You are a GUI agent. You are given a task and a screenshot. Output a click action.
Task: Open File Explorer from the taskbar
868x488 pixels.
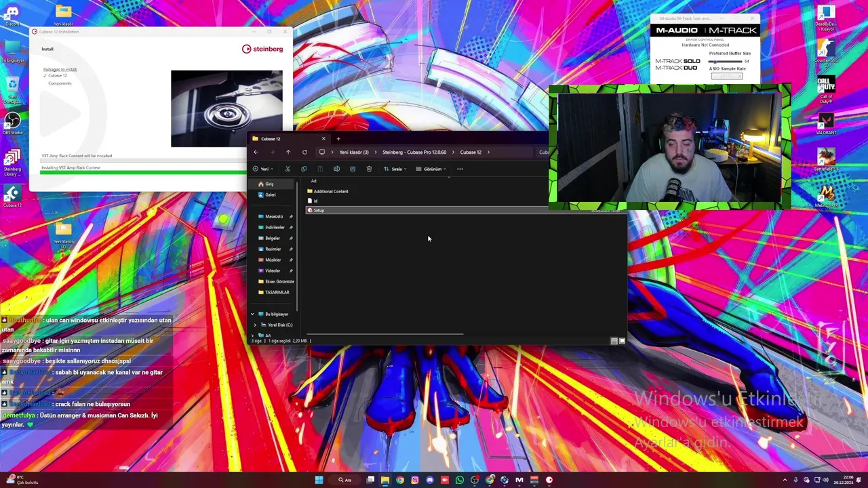tap(385, 480)
